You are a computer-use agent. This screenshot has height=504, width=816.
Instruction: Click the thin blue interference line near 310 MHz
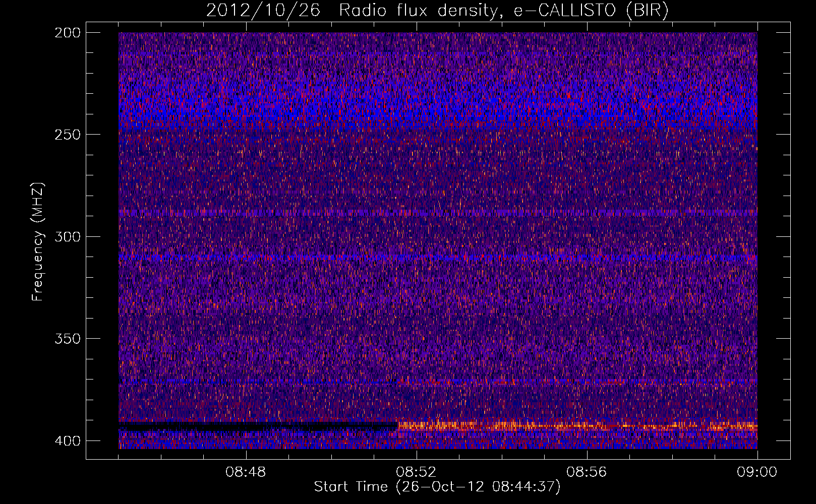[x=438, y=258]
